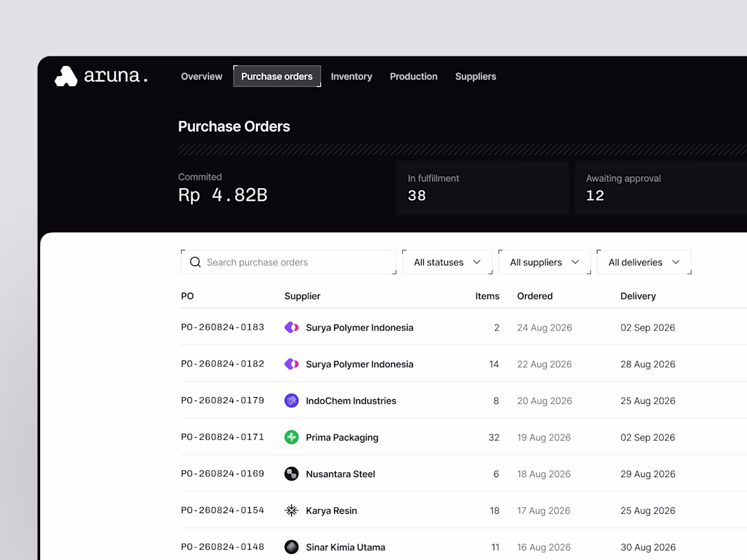Image resolution: width=747 pixels, height=560 pixels.
Task: Open order PO-260824-0183
Action: [223, 327]
